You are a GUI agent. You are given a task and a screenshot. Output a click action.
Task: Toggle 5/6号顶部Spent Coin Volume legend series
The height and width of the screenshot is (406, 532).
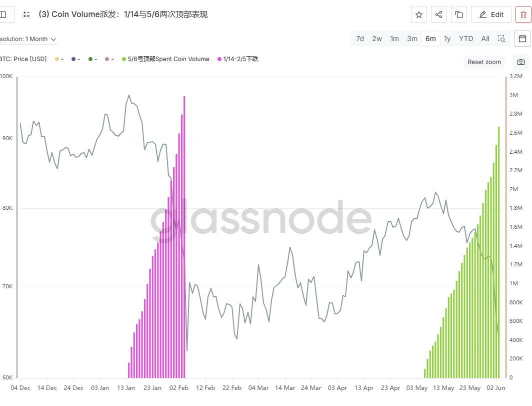point(165,59)
